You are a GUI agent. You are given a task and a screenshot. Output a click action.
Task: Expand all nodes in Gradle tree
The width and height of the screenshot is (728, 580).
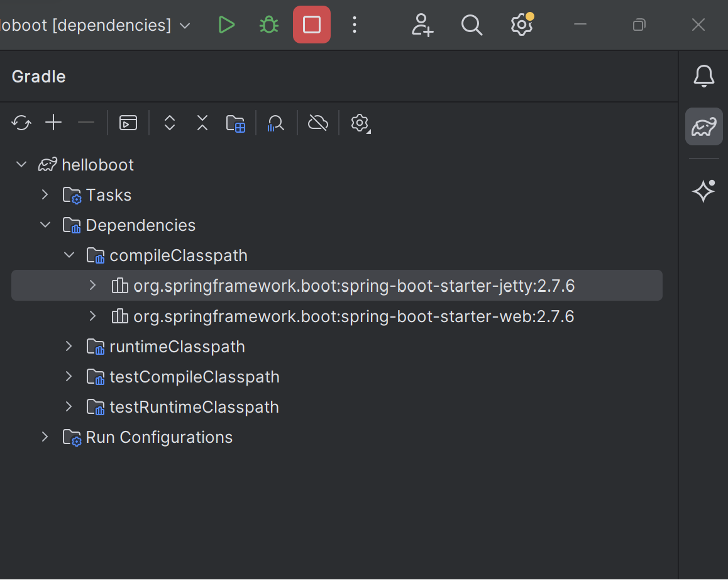click(x=170, y=123)
